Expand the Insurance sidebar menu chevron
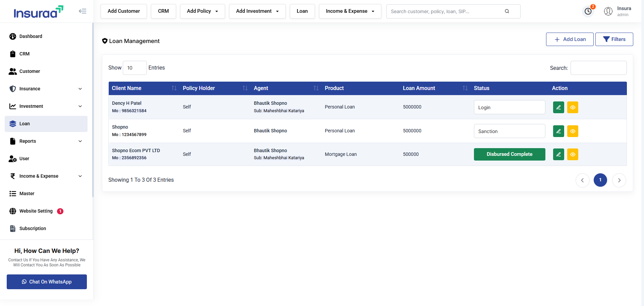The height and width of the screenshot is (306, 644). click(80, 89)
